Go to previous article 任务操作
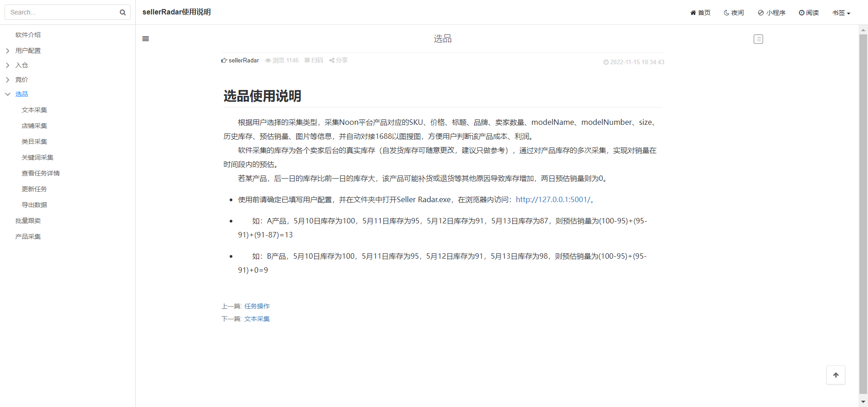Viewport: 868px width, 407px height. point(257,306)
